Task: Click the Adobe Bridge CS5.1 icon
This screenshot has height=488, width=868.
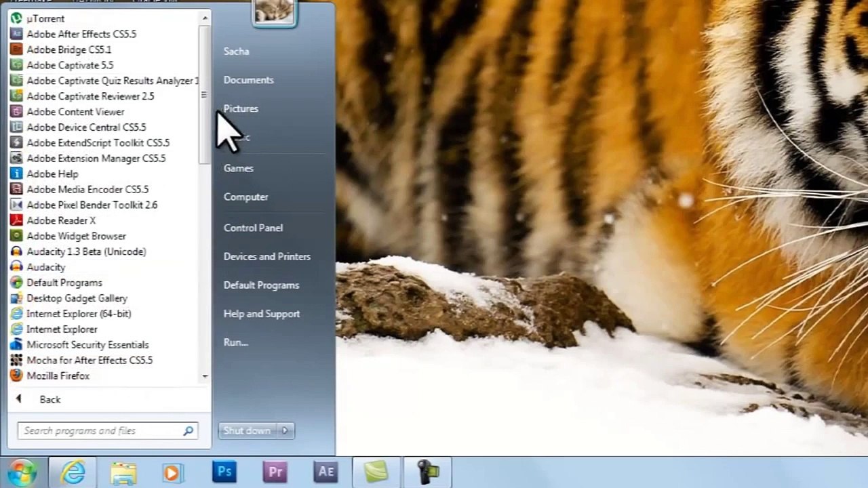Action: point(16,49)
